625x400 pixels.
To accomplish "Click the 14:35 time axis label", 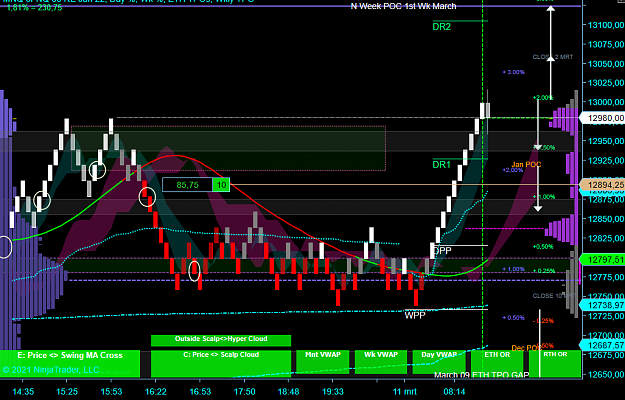I will tap(23, 392).
